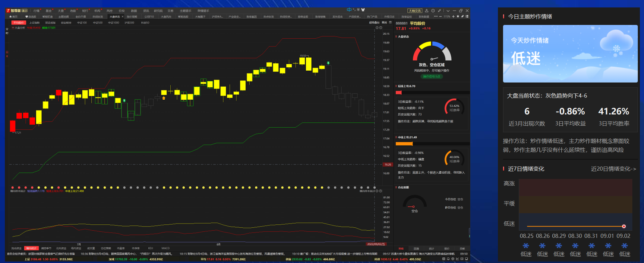The width and height of the screenshot is (644, 263).
Task: Select the 中证500 index option
Action: click(x=98, y=23)
